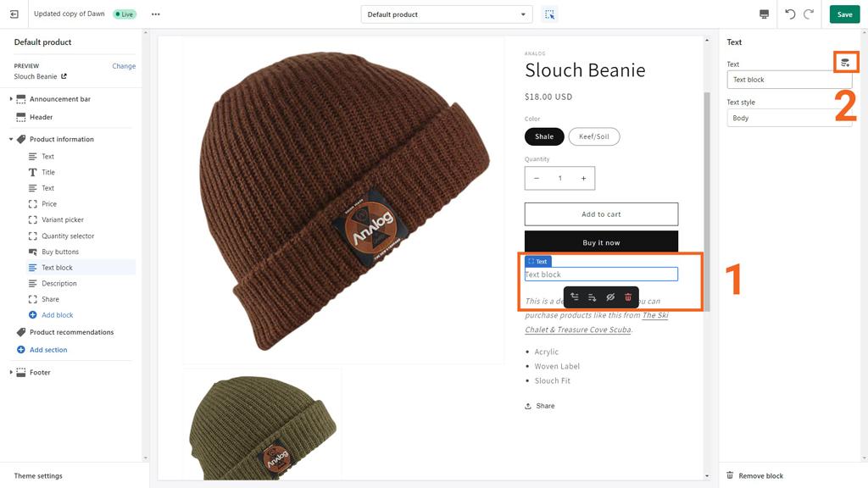The image size is (868, 488).
Task: Delete block using red trash icon
Action: tap(628, 297)
